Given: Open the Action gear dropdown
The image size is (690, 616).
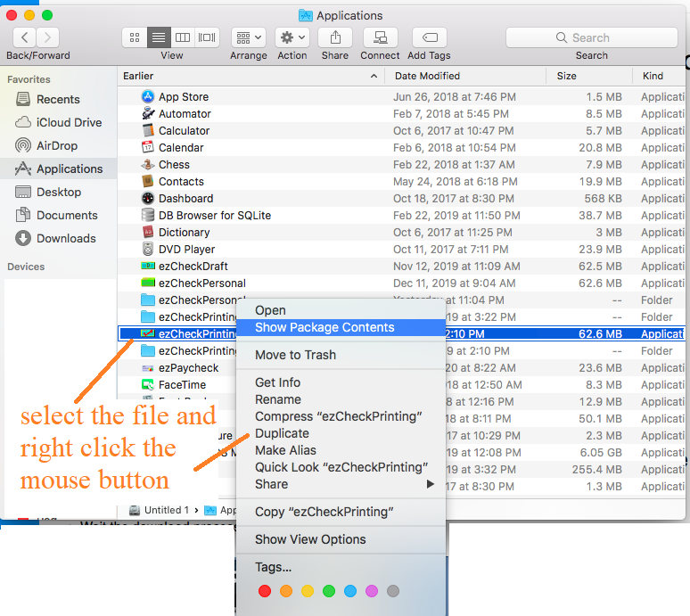Looking at the screenshot, I should point(292,37).
